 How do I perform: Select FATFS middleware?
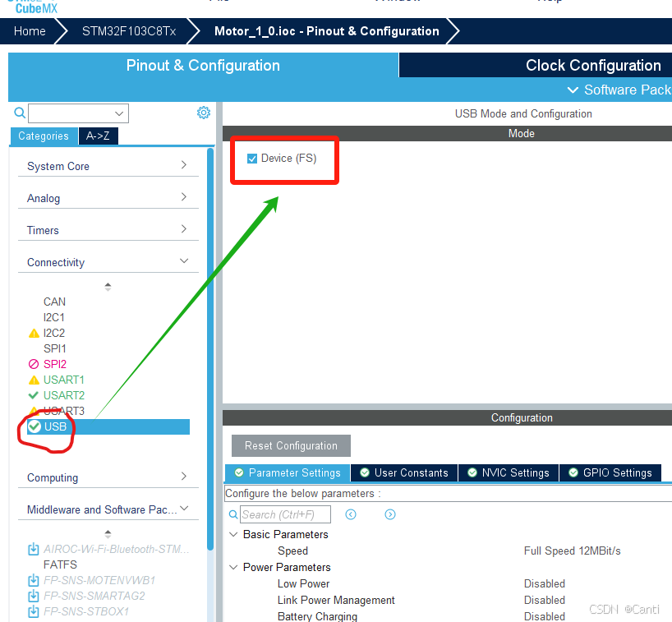[60, 564]
